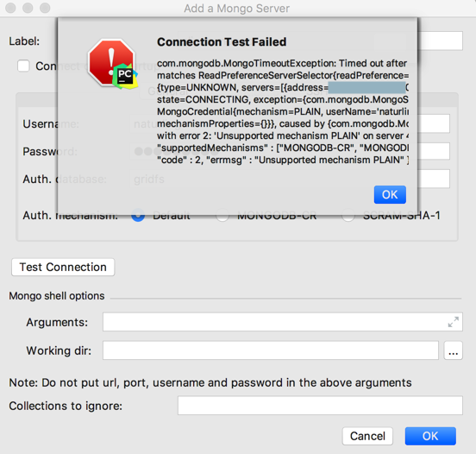Image resolution: width=476 pixels, height=454 pixels.
Task: Select the Default auth mechanism radio button
Action: (x=138, y=216)
